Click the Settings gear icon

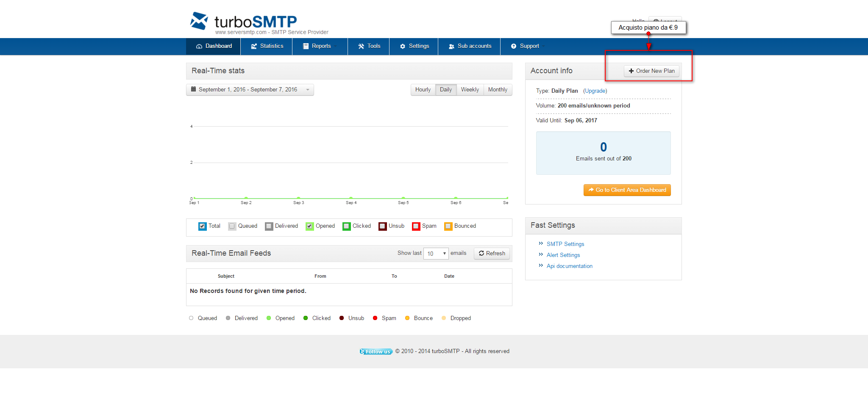tap(403, 46)
